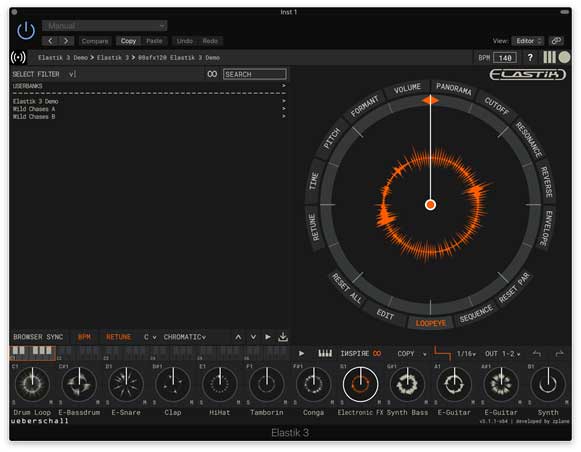The width and height of the screenshot is (581, 452).
Task: Mute the E-Bassdrum pad
Action: tap(98, 402)
